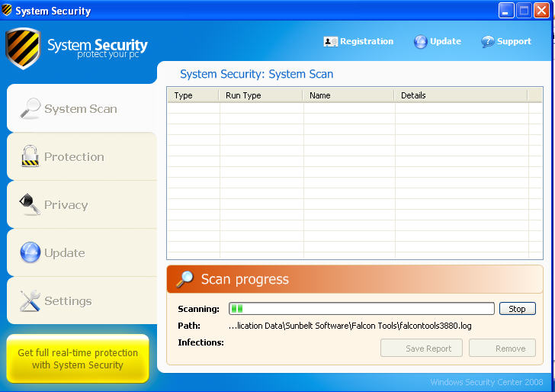Maximize the System Security window
Screen dimensions: 555x392
(524, 10)
